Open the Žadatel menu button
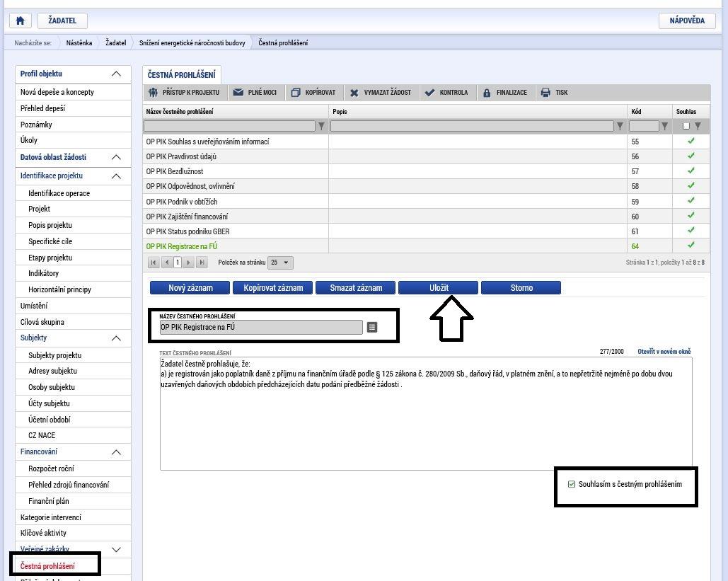728x581 pixels. pyautogui.click(x=62, y=21)
